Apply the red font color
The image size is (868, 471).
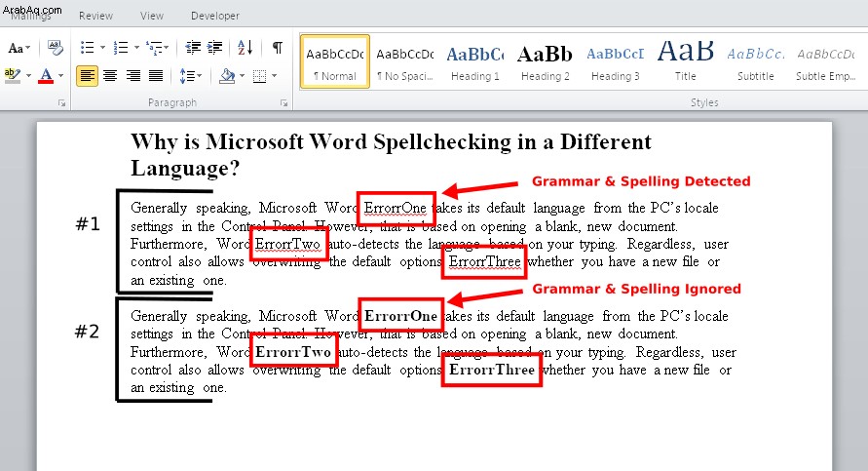tap(46, 75)
